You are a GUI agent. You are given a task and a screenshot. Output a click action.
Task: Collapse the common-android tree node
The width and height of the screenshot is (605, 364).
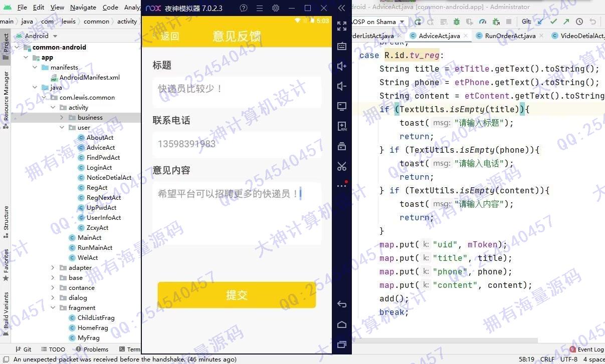tap(18, 48)
